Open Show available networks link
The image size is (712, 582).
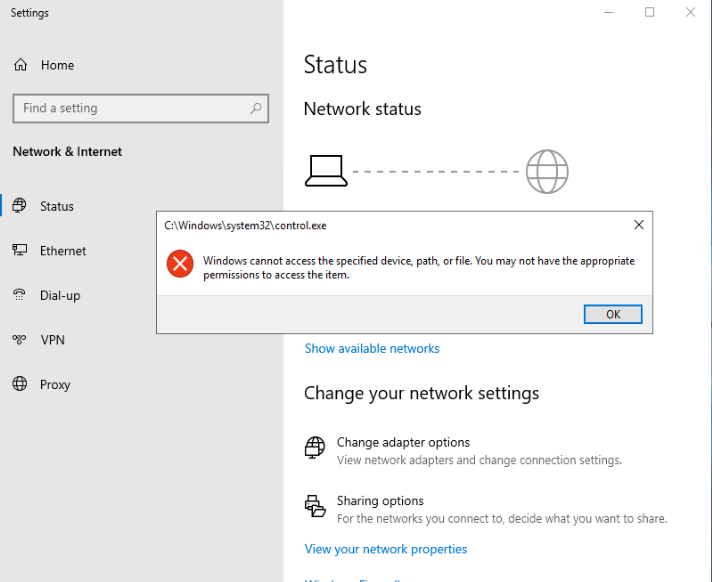(372, 348)
